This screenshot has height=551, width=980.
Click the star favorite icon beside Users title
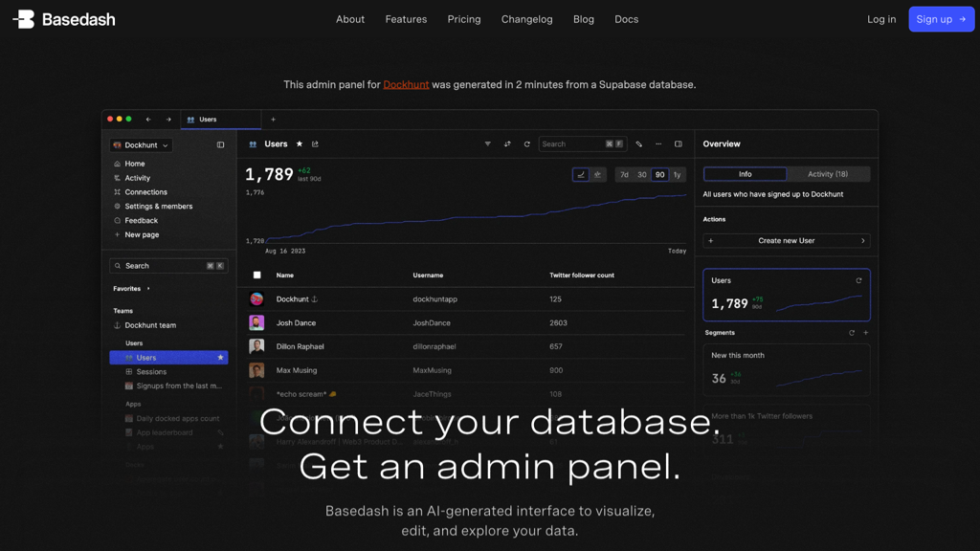300,144
